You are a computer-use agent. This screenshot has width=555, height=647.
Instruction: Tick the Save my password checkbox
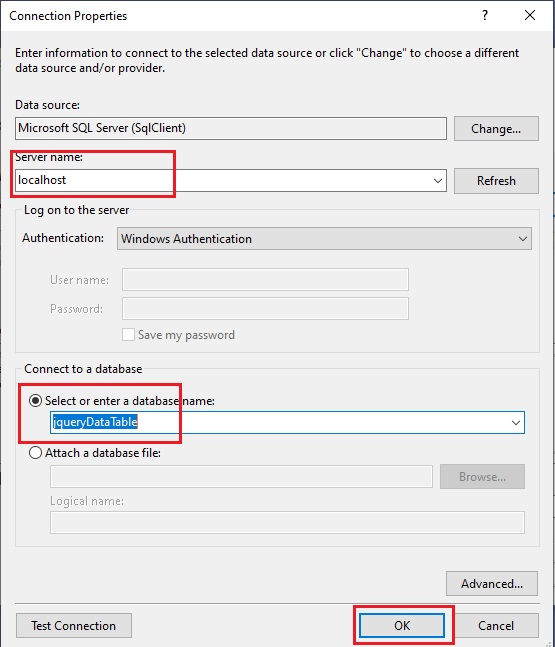coord(128,335)
